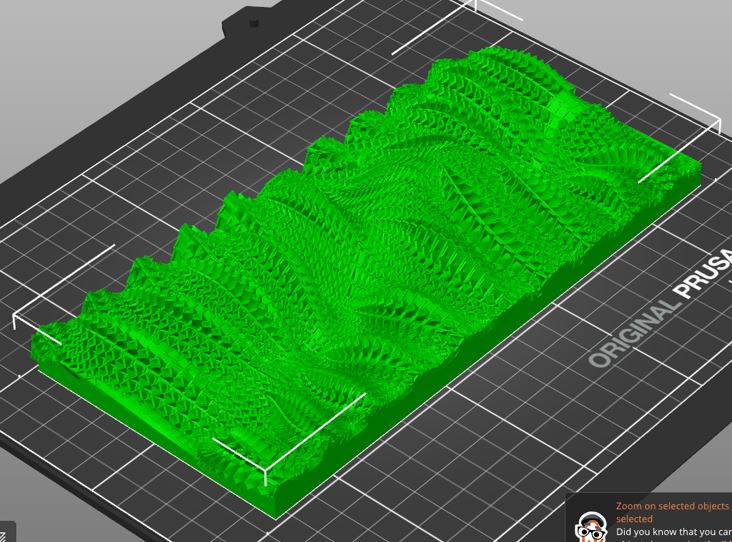Click the "Did you know that you can" text

point(673,532)
